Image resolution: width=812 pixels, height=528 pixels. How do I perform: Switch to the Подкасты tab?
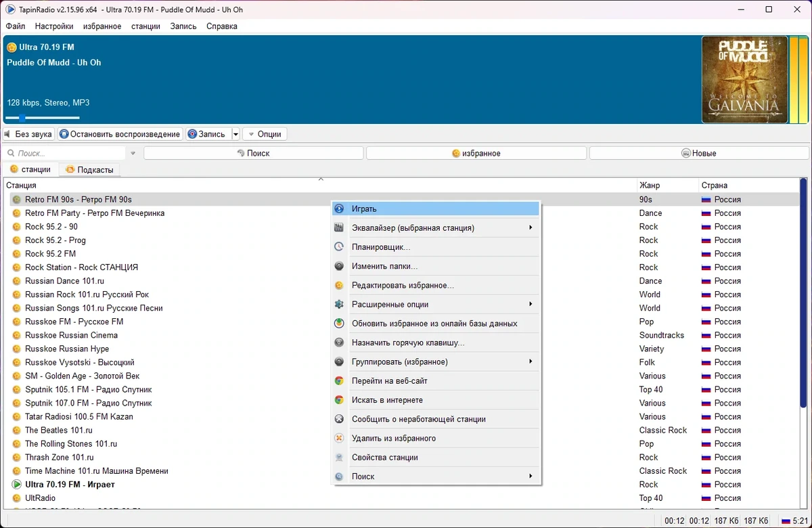(89, 170)
